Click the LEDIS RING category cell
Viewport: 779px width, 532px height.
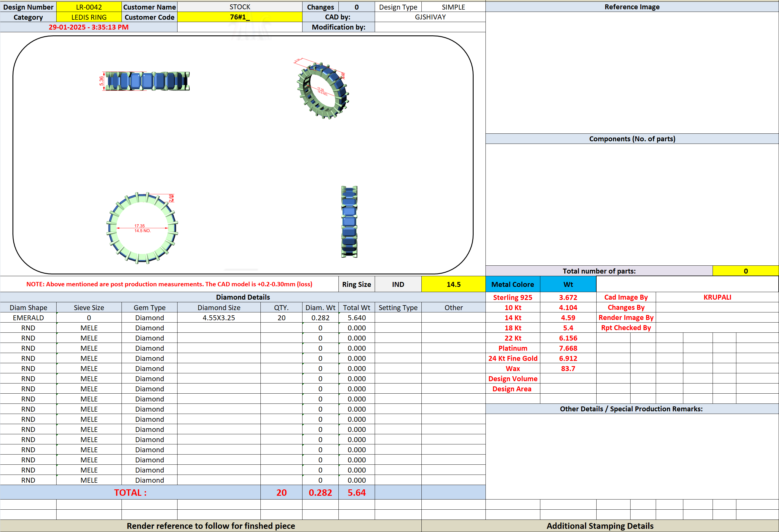[x=89, y=17]
